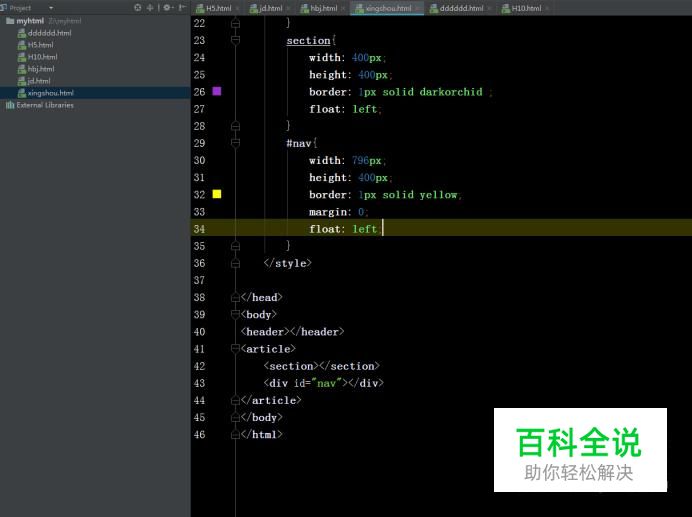Collapse the article closing fold at line 44
Screen dimensions: 692x517
click(x=236, y=400)
